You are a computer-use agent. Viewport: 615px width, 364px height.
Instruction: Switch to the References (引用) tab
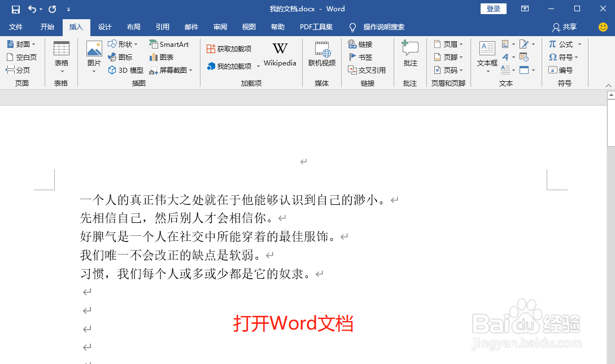click(x=163, y=27)
